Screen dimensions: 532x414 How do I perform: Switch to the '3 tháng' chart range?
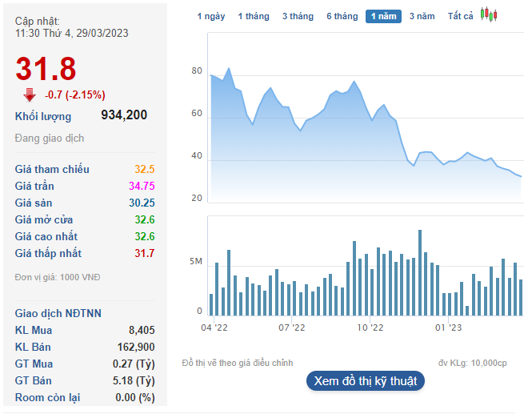point(298,16)
